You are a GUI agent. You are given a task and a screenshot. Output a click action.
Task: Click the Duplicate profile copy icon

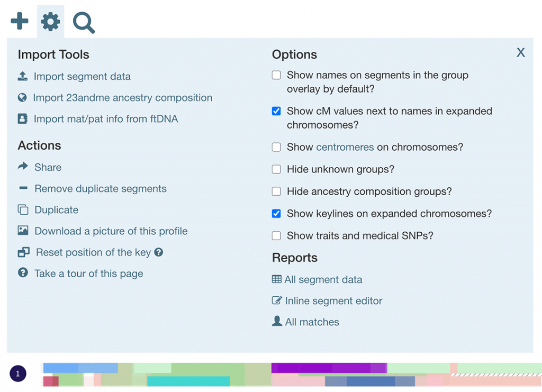pos(22,209)
